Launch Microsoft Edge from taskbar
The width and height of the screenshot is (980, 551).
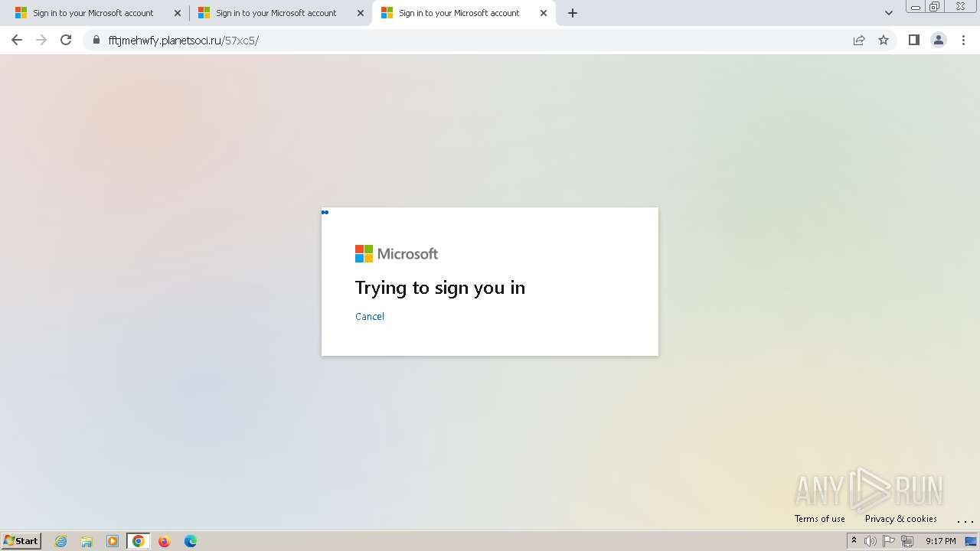coord(191,541)
